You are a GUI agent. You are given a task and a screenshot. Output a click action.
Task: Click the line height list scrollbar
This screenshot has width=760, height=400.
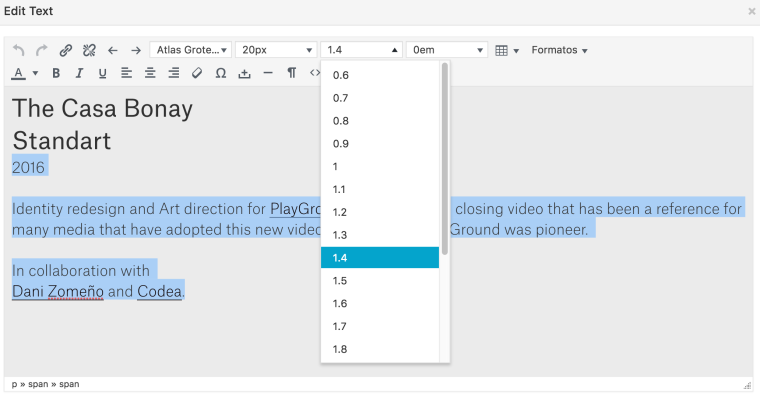(444, 160)
